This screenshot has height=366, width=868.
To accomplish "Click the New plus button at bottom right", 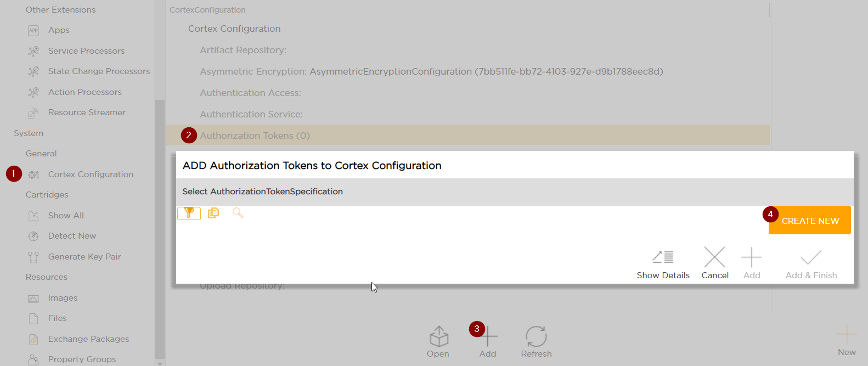I will tap(847, 340).
